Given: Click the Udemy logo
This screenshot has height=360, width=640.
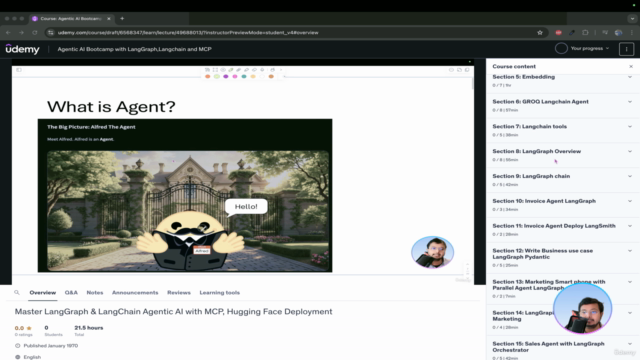Looking at the screenshot, I should (22, 49).
